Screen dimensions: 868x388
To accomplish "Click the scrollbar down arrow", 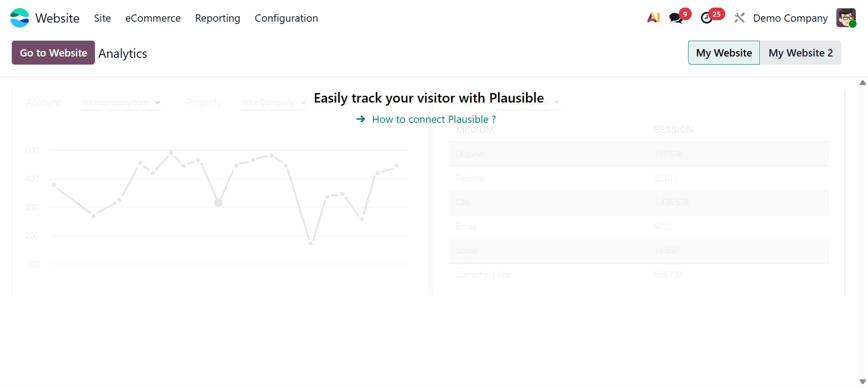I will tap(863, 382).
